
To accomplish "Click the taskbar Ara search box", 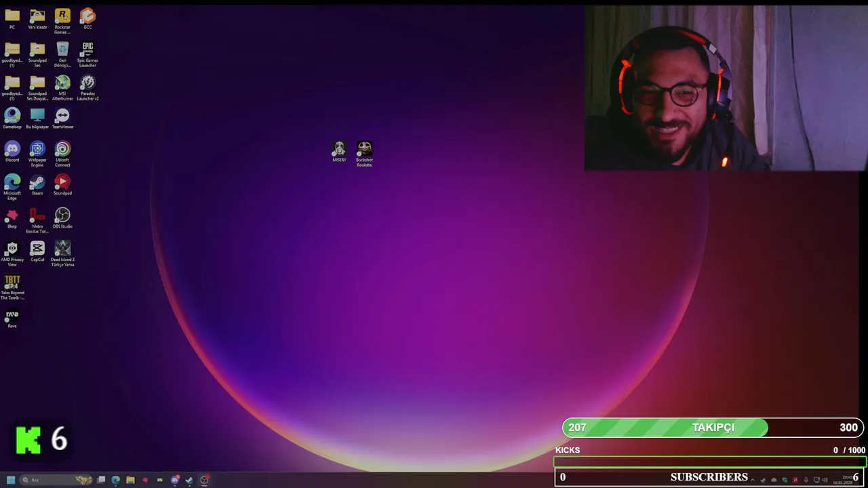I will click(x=56, y=480).
